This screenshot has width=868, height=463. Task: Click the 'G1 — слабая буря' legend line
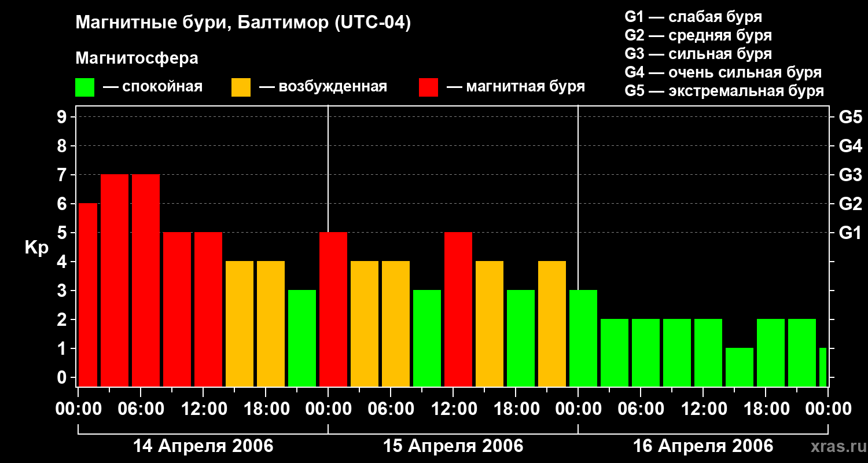(x=693, y=17)
